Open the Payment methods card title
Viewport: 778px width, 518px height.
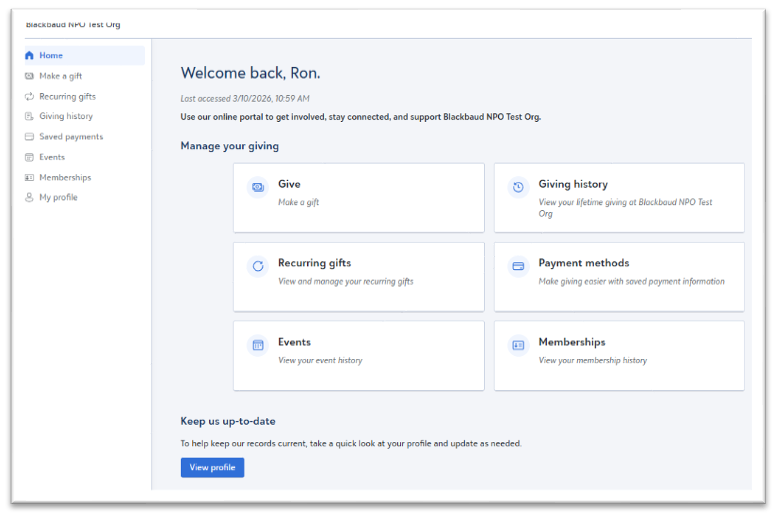(584, 263)
